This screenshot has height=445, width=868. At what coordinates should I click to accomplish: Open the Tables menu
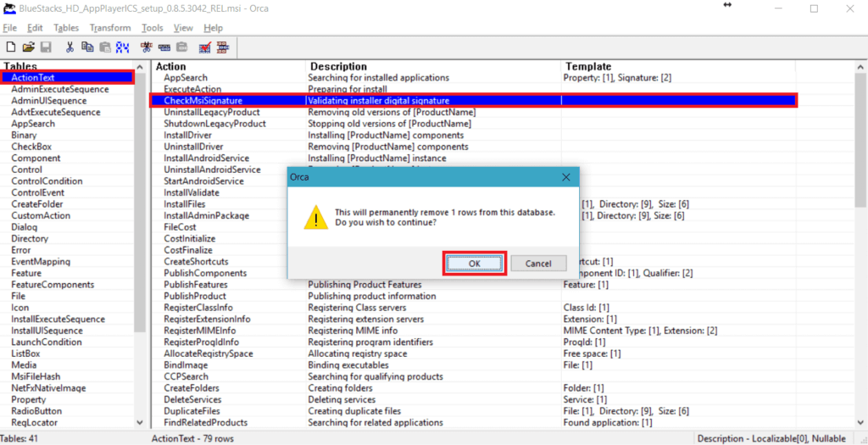[66, 28]
